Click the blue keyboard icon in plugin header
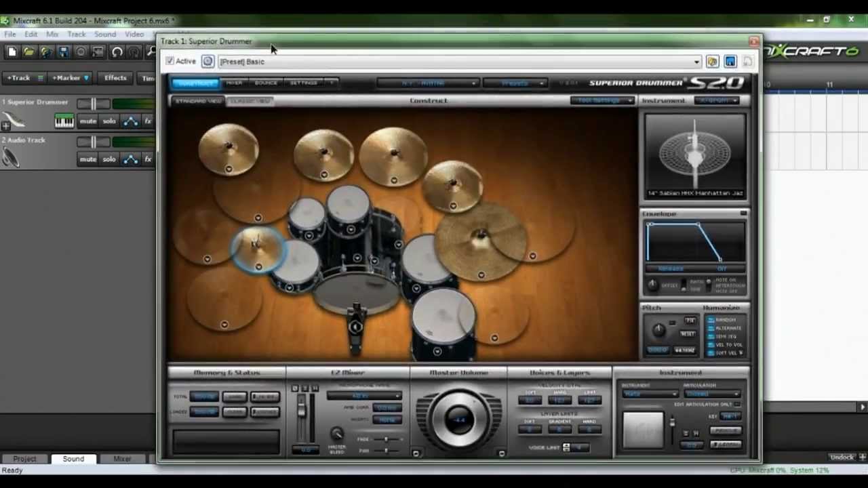 730,62
